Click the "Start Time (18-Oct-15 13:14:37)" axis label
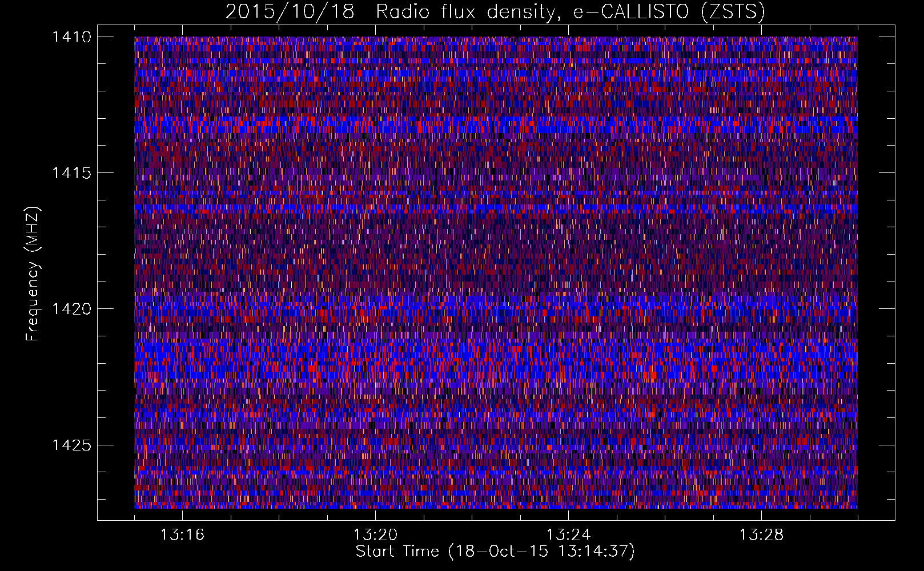The image size is (924, 571). point(495,552)
